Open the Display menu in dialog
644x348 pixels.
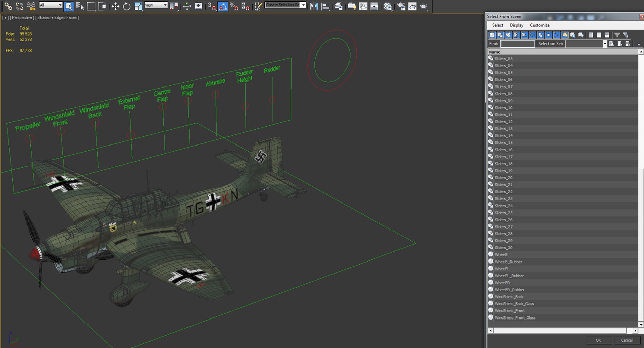pos(517,25)
